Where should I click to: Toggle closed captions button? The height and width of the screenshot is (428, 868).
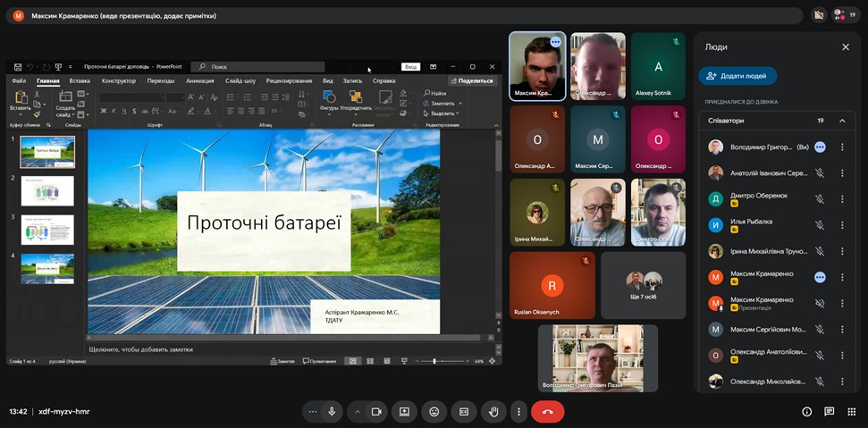click(464, 412)
